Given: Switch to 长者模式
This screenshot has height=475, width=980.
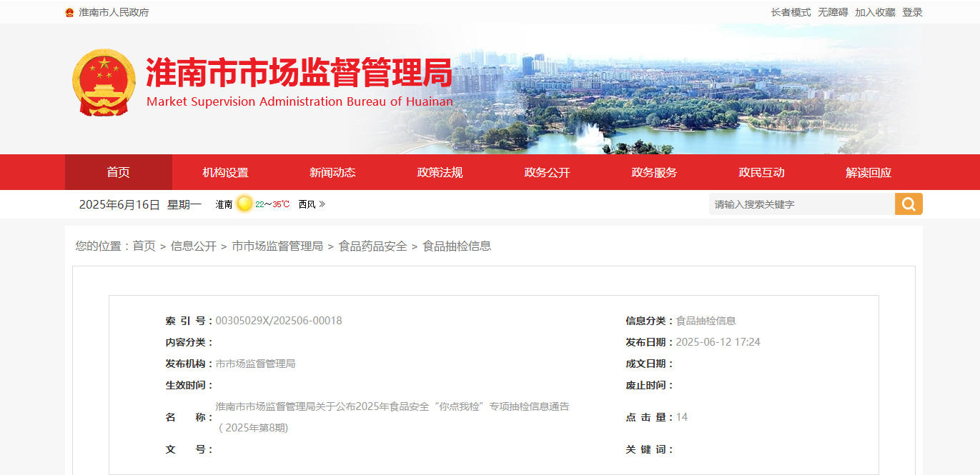Looking at the screenshot, I should 791,12.
